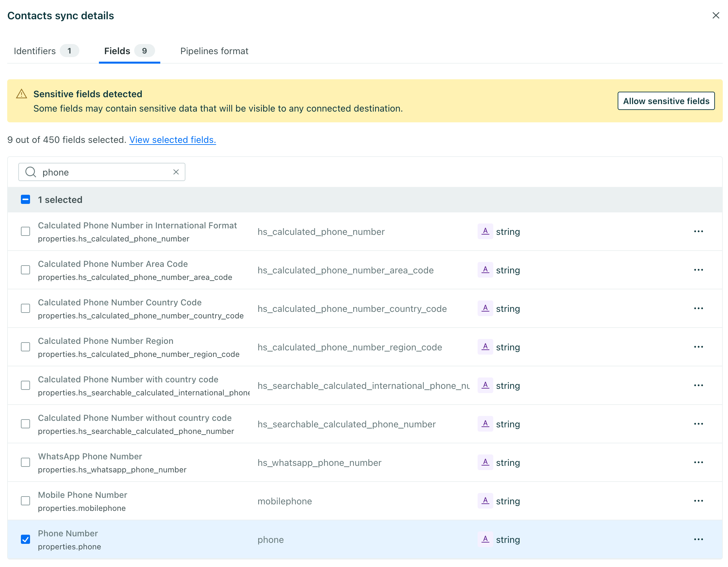
Task: Clear the phone search query with the X icon
Action: tap(176, 172)
